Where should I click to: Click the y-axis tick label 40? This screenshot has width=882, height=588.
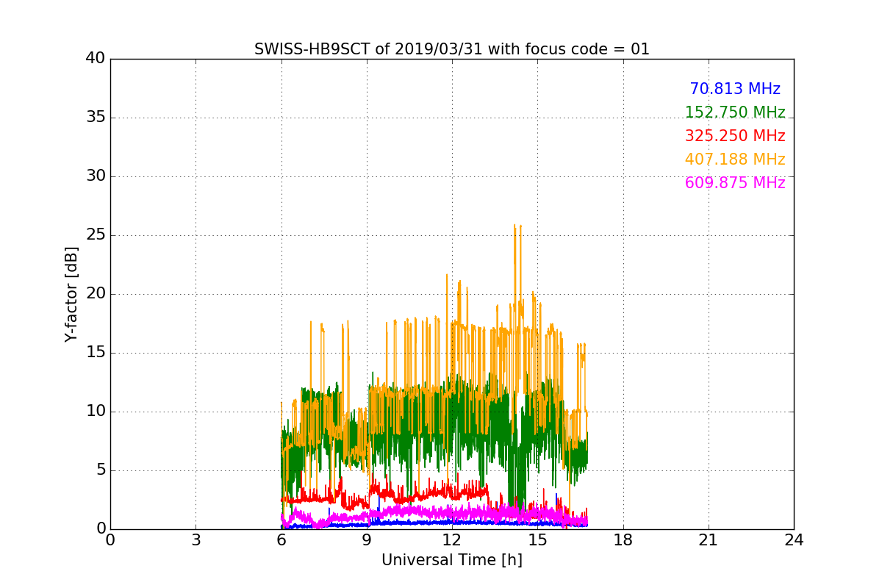[95, 59]
